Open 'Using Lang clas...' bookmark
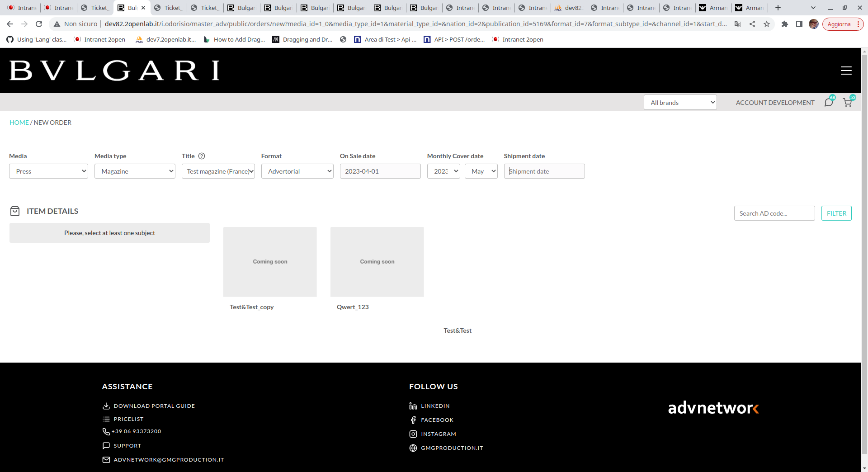The height and width of the screenshot is (472, 868). tap(37, 40)
